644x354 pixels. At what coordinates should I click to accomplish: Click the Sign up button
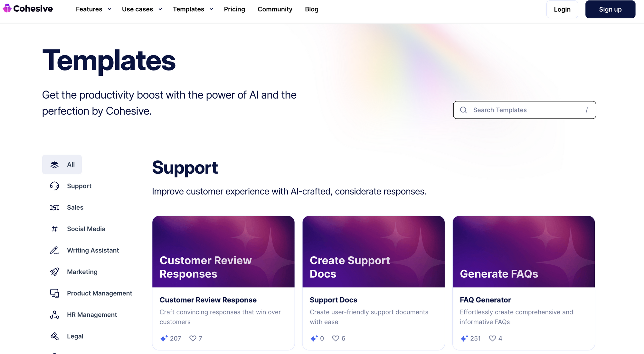coord(611,9)
